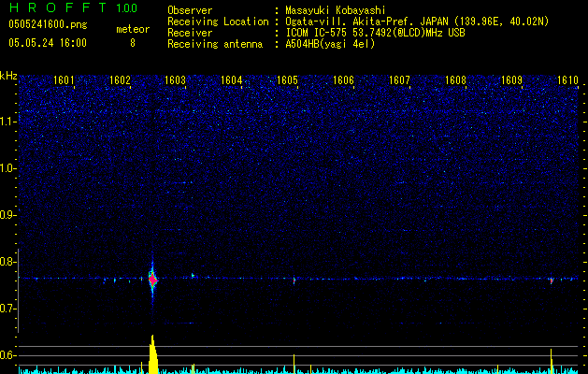Click the 0.9 kHz frequency label
The height and width of the screenshot is (374, 588).
(7, 215)
